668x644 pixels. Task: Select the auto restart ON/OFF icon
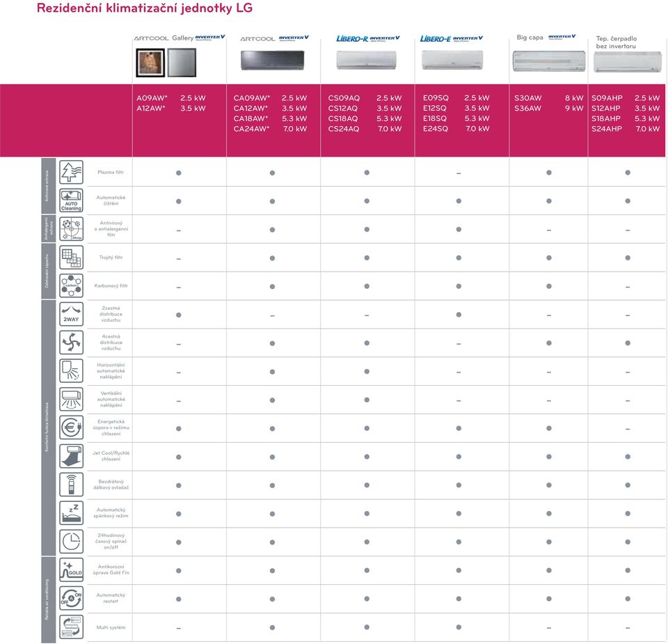point(71,598)
